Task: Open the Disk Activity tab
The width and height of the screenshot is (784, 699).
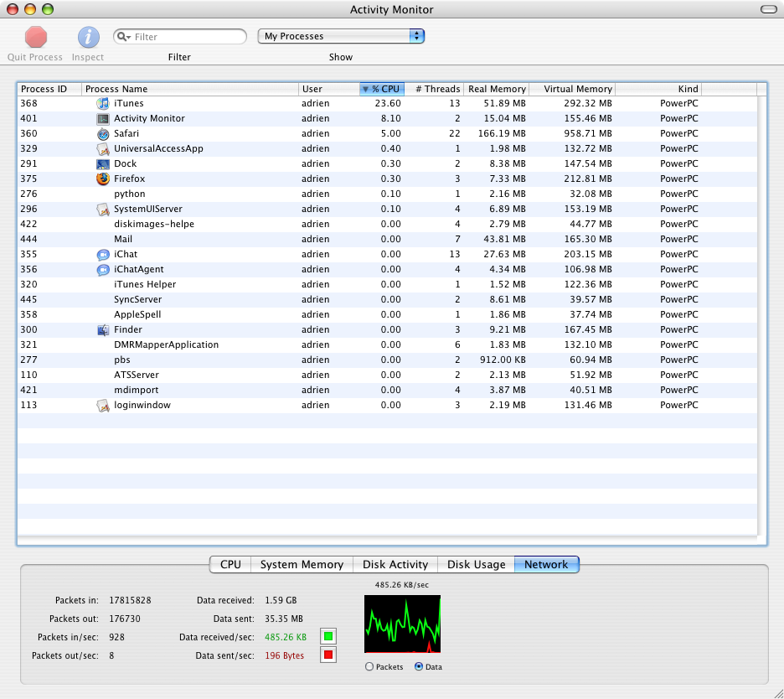Action: click(x=395, y=564)
